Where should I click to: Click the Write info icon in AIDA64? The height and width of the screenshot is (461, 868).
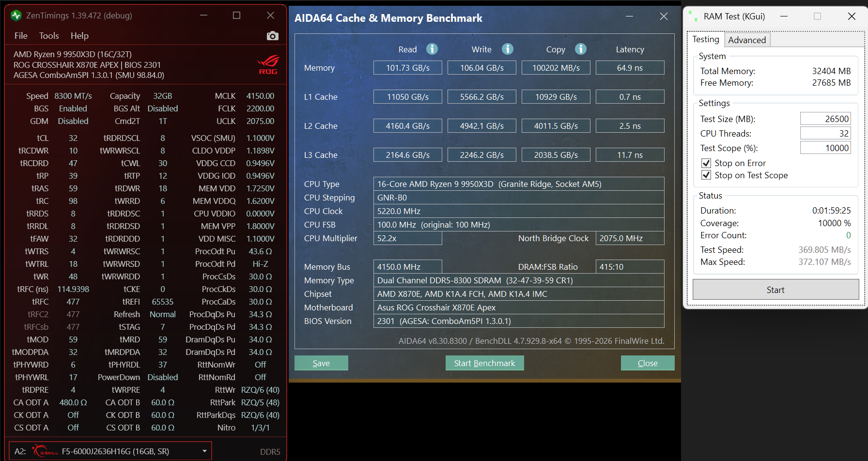coord(507,49)
